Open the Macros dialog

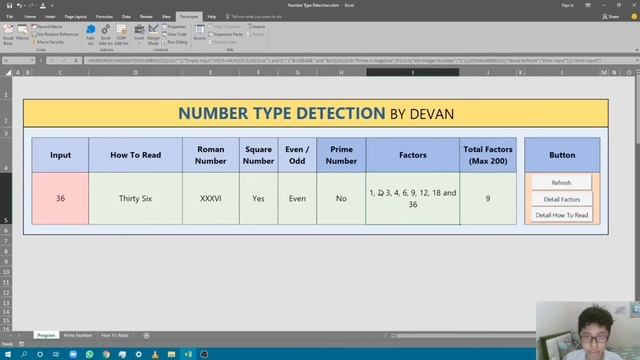point(22,33)
